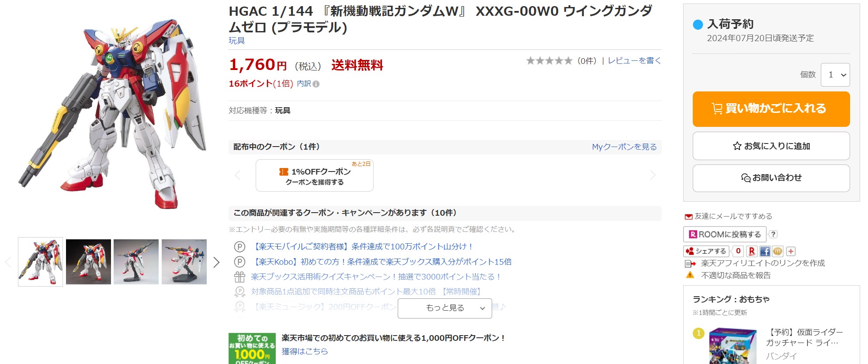
Task: Click the Rakuten share icon
Action: pyautogui.click(x=752, y=251)
